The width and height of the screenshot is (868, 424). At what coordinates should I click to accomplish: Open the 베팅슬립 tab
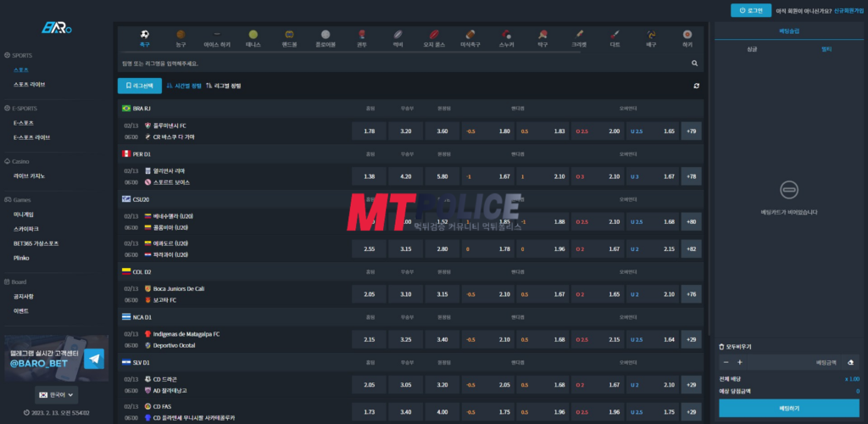point(789,31)
